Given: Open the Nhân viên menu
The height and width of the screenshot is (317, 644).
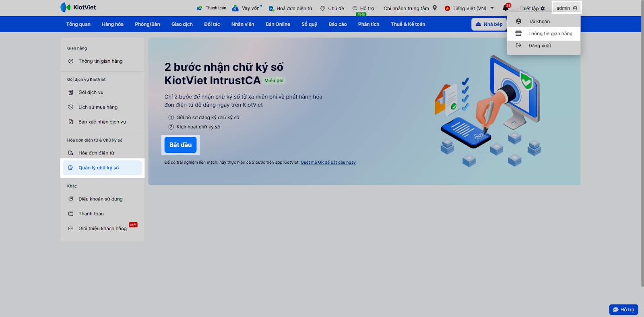Looking at the screenshot, I should [x=243, y=24].
